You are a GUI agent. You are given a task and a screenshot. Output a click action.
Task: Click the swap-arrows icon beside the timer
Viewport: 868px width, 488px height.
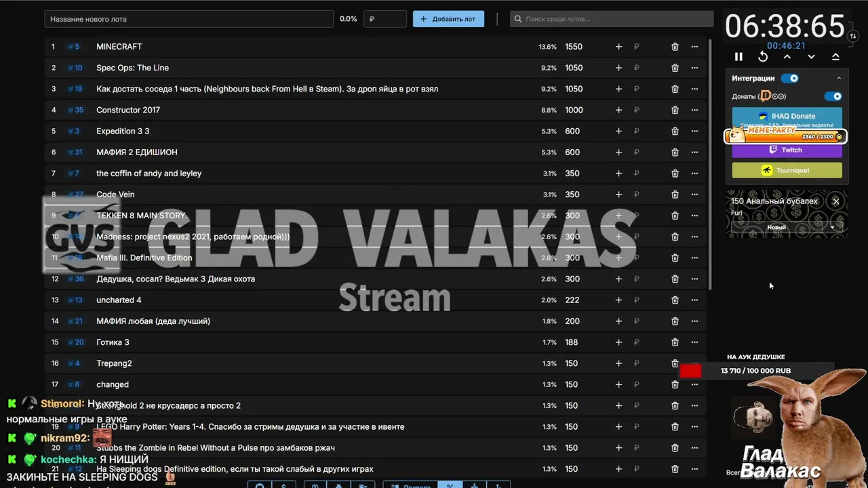point(853,36)
